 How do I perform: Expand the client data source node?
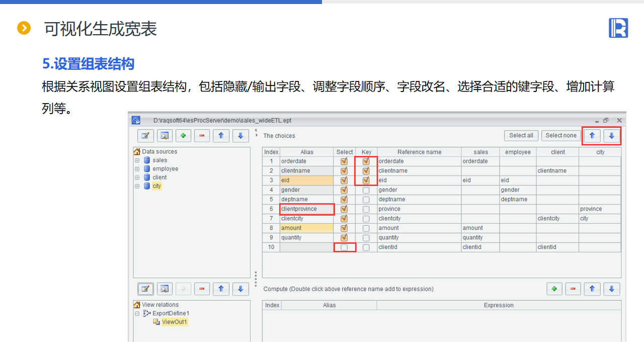pyautogui.click(x=137, y=177)
